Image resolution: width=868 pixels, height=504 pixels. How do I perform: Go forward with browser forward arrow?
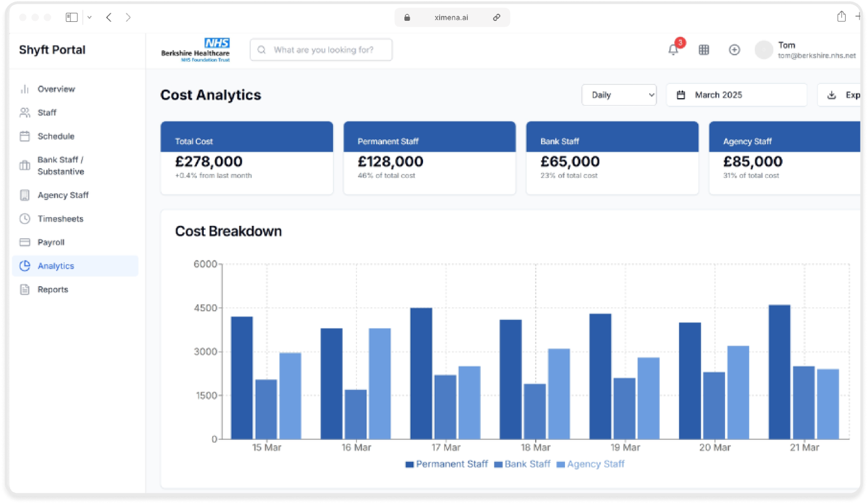click(x=128, y=18)
